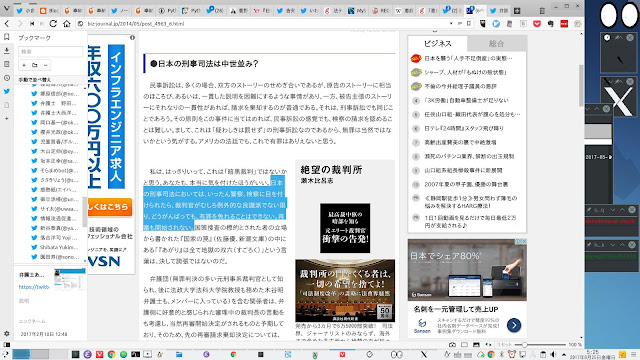Select the last Twitter tab 弁護
Viewport: 640px width, 360px height.
499,11
